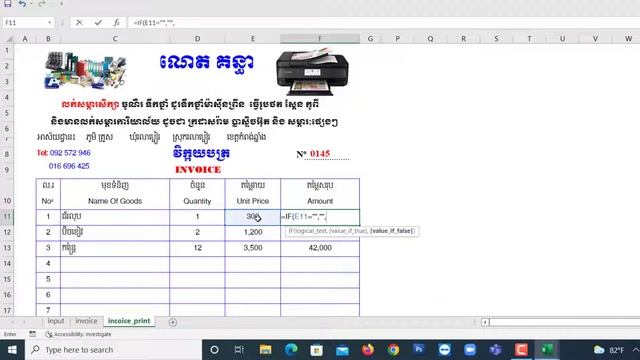Click the Redo arrow icon

[41, 4]
